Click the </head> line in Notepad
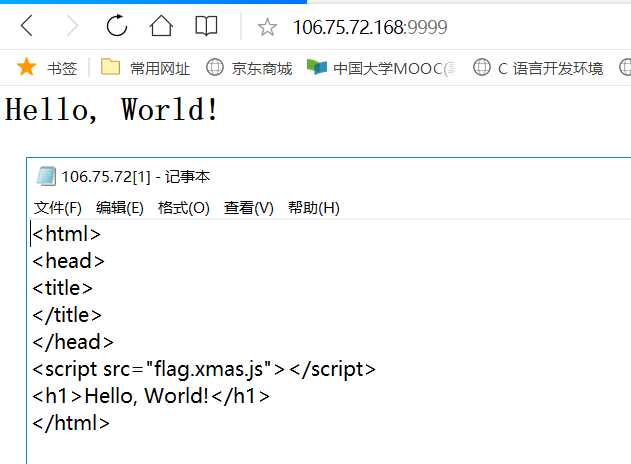Image resolution: width=631 pixels, height=464 pixels. (x=73, y=342)
